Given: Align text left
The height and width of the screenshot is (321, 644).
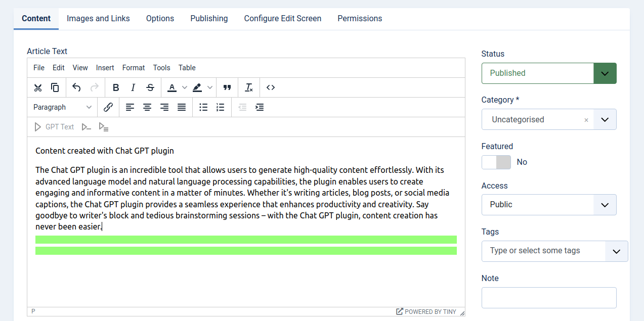Looking at the screenshot, I should click(x=130, y=107).
